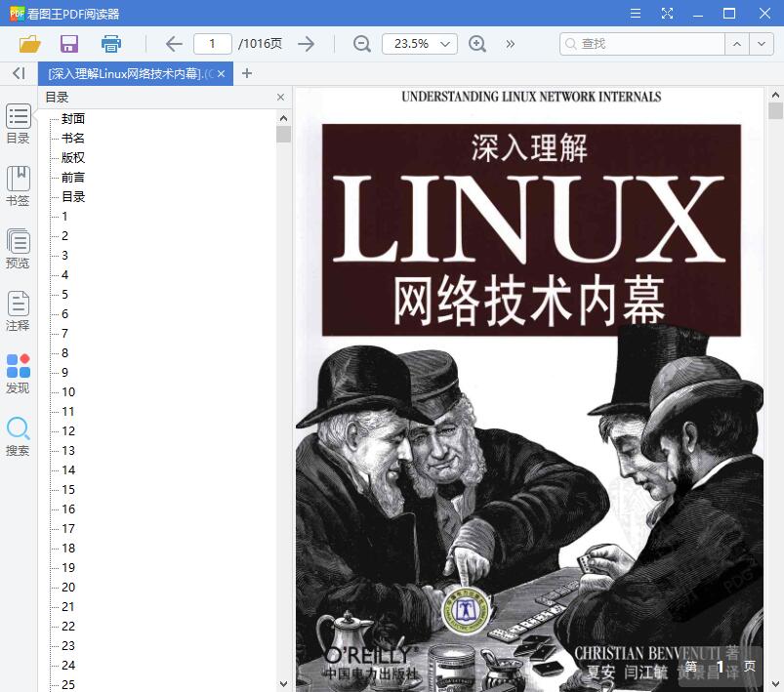Image resolution: width=784 pixels, height=692 pixels.
Task: Select chapter 1 in the outline
Action: click(x=64, y=216)
